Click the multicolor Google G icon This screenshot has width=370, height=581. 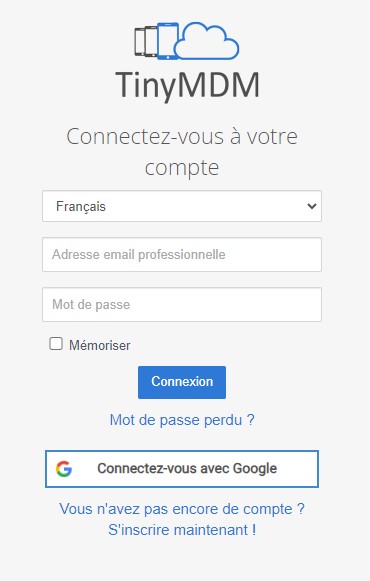64,469
